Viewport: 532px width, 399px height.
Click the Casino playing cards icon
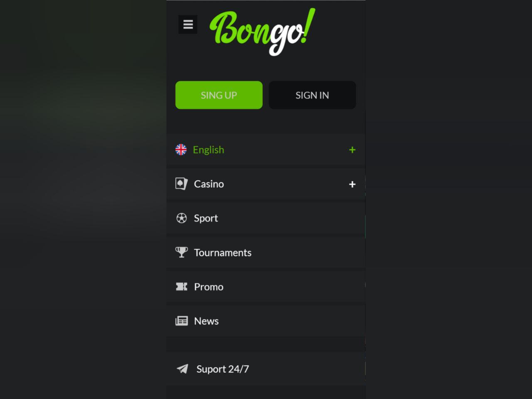click(181, 184)
